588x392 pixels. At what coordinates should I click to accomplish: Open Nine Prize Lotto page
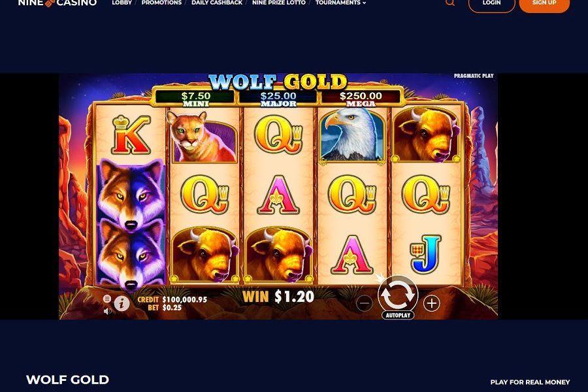click(279, 3)
